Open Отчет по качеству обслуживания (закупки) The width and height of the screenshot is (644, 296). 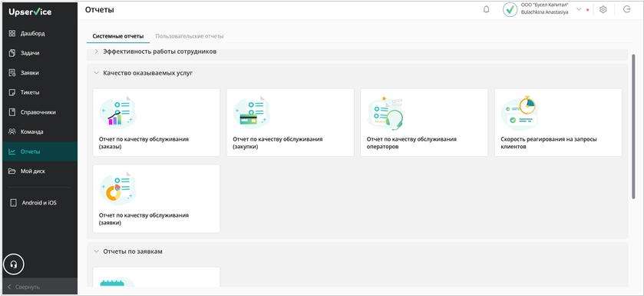(x=290, y=122)
